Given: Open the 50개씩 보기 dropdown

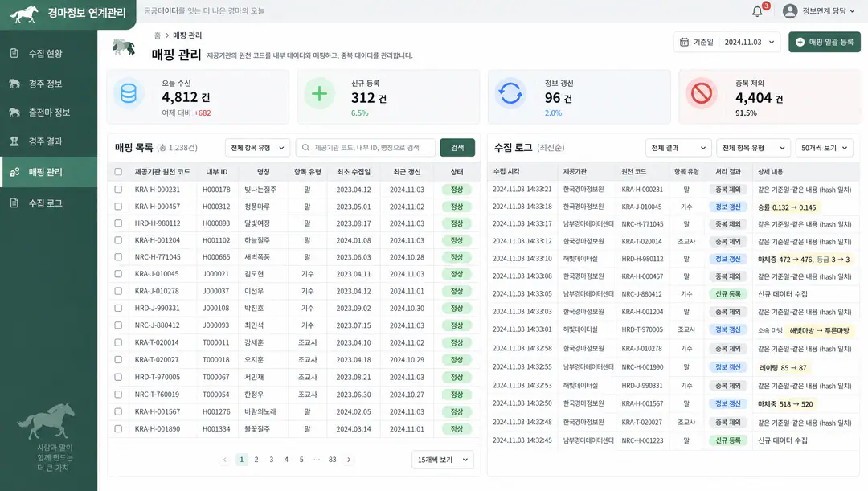Looking at the screenshot, I should tap(825, 148).
